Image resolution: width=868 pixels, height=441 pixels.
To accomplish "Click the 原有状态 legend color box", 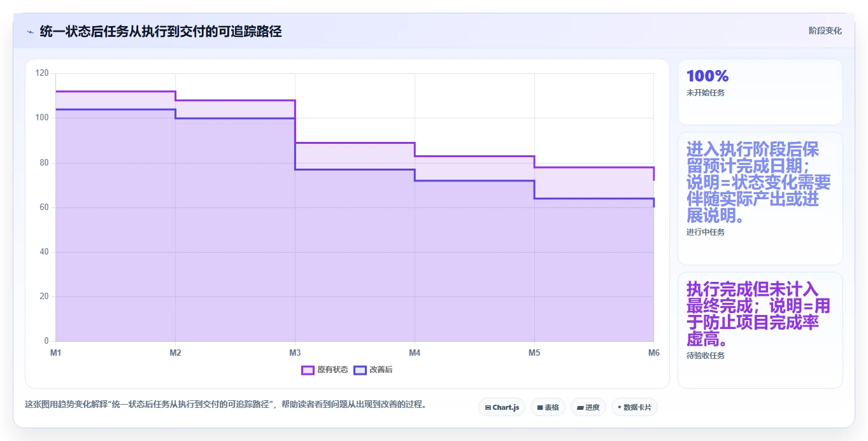I will click(x=308, y=370).
